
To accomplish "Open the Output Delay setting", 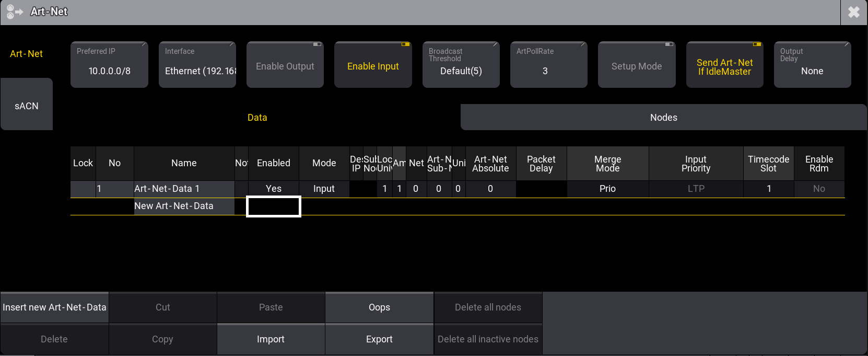I will tap(812, 65).
